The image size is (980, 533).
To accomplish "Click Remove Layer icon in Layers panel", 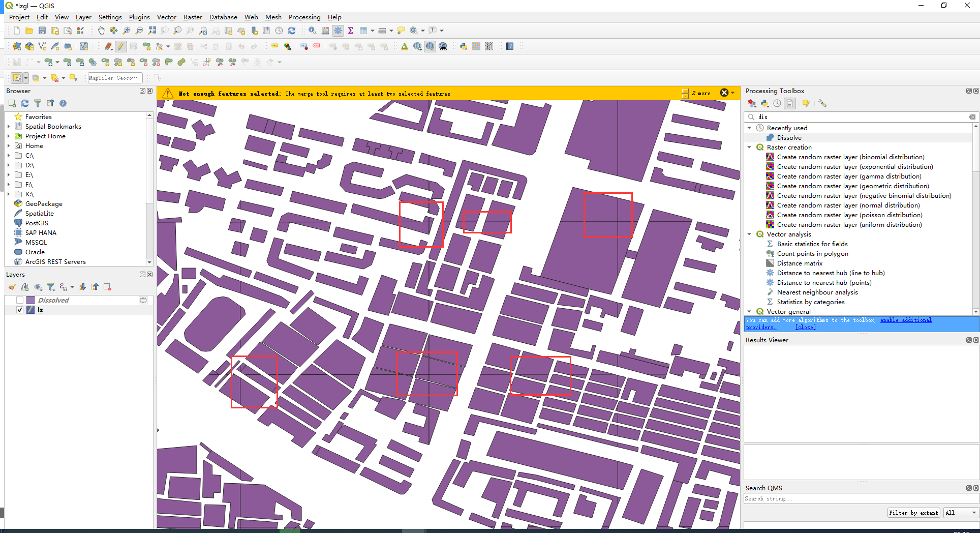I will (x=107, y=287).
